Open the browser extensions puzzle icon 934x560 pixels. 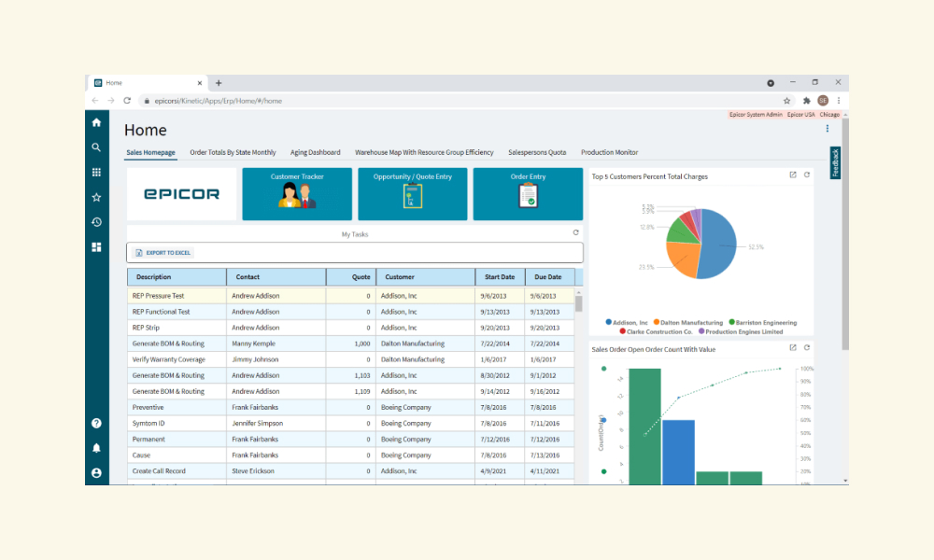tap(807, 101)
